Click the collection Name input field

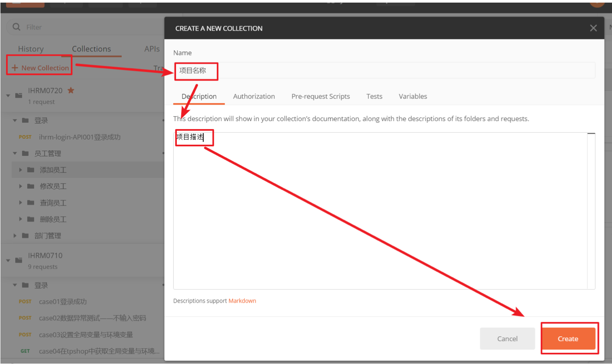[x=384, y=70]
